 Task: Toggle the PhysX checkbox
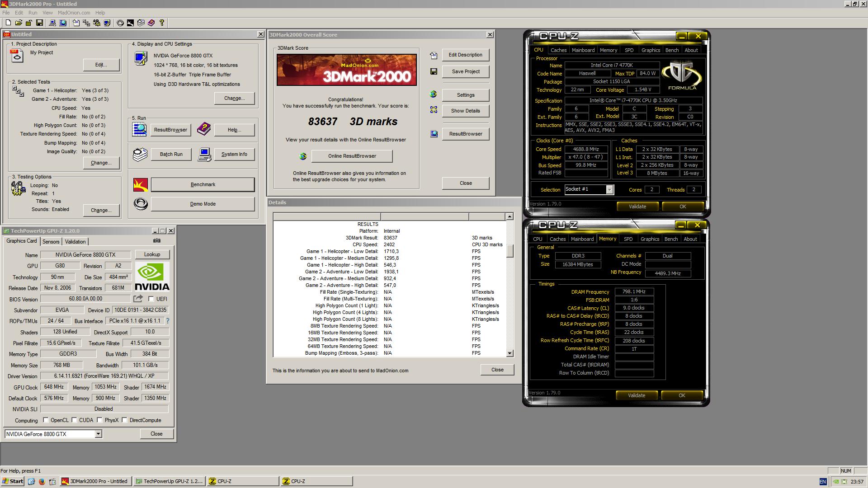point(99,420)
